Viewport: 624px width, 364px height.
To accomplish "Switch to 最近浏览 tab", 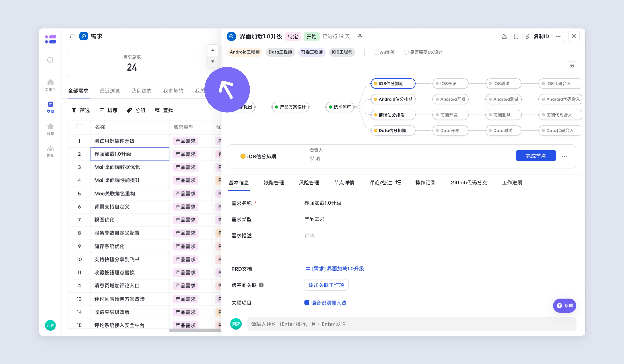I will point(110,91).
